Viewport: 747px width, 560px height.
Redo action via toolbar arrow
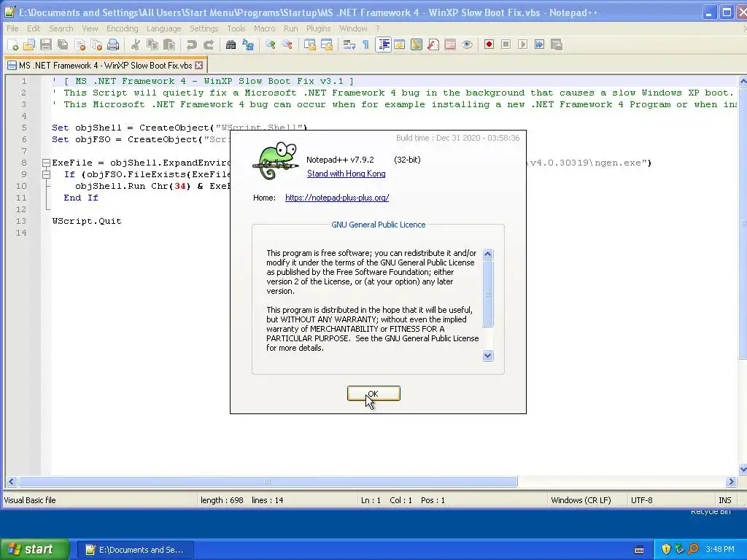[209, 44]
